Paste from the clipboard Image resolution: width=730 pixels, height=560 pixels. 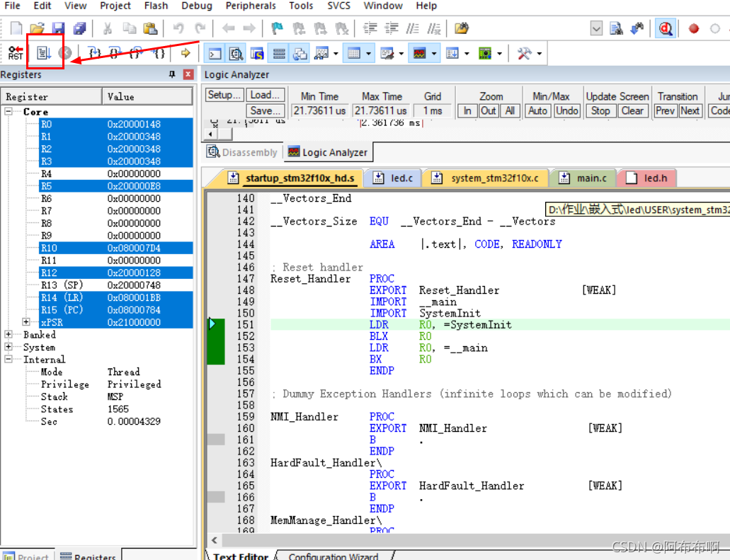pyautogui.click(x=150, y=28)
